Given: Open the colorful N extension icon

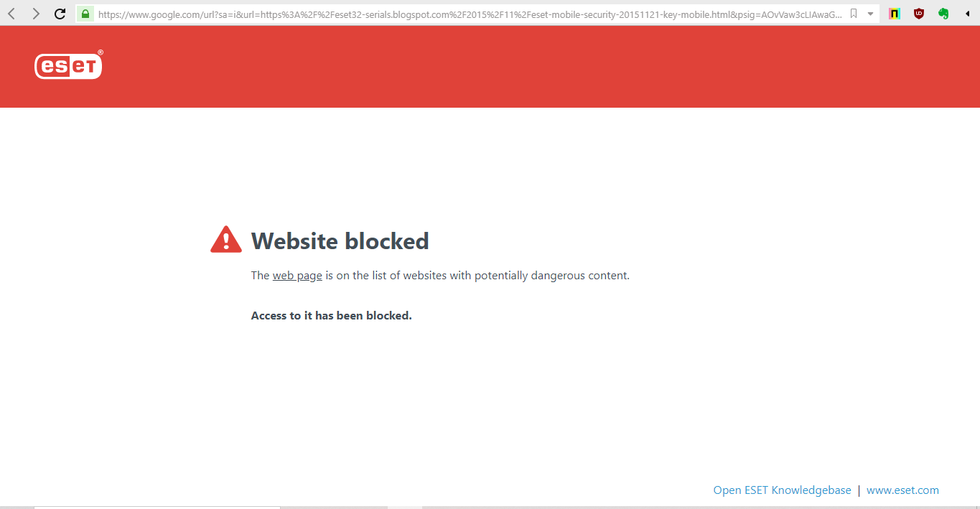Looking at the screenshot, I should click(895, 14).
